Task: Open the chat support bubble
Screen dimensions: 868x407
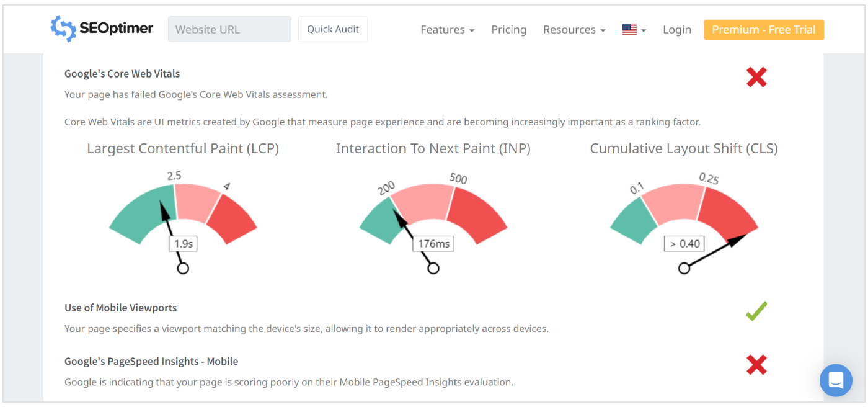Action: [x=836, y=380]
